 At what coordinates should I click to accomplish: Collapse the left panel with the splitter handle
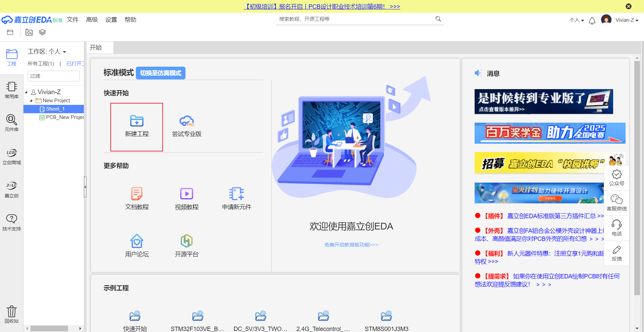point(85,187)
